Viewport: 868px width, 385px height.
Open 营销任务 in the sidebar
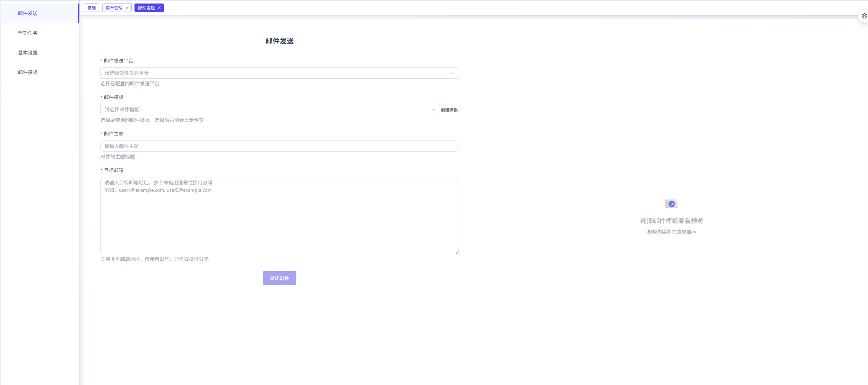coord(40,33)
